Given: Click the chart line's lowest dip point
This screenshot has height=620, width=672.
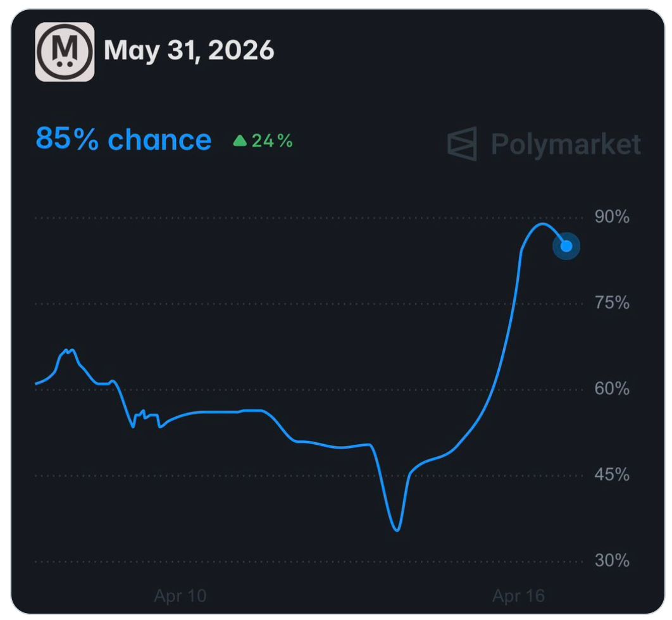Looking at the screenshot, I should click(397, 530).
